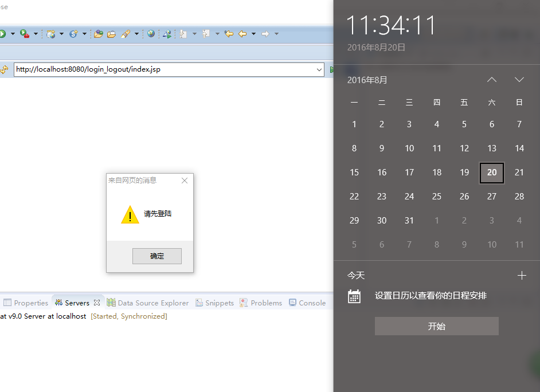Expand the External Tools dropdown arrow
Image resolution: width=540 pixels, height=392 pixels.
tap(36, 34)
